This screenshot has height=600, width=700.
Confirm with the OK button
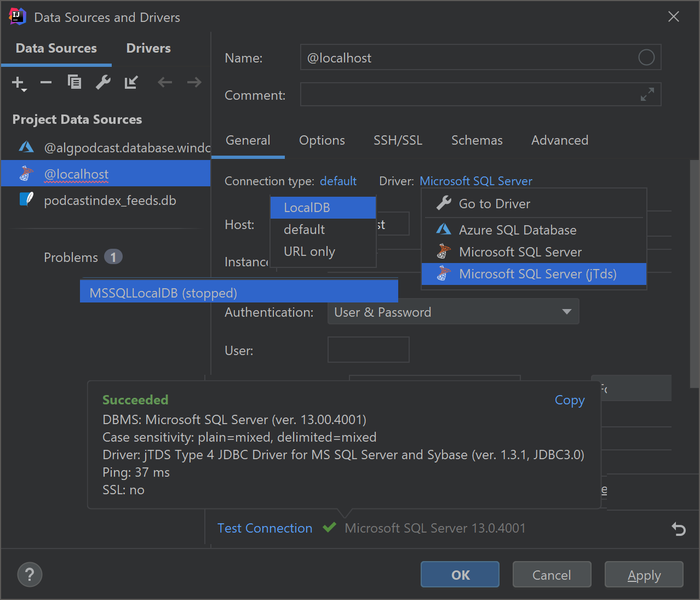point(460,574)
